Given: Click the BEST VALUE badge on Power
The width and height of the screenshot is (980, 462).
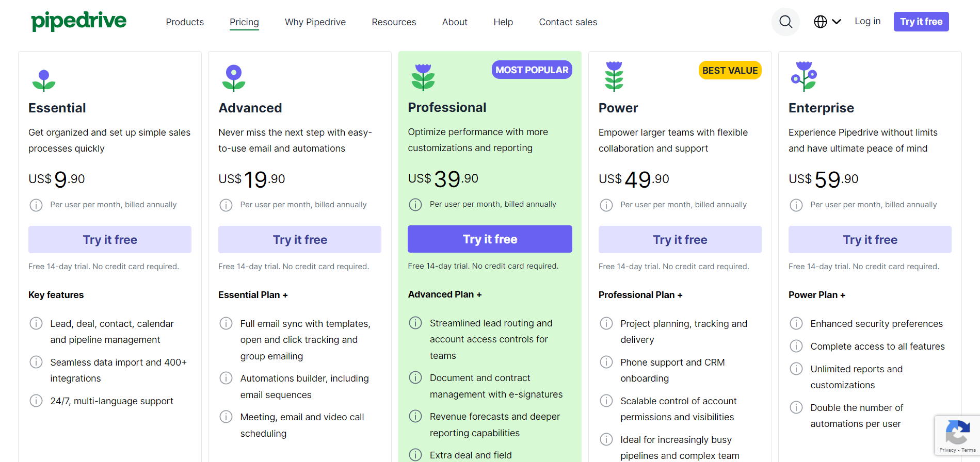Looking at the screenshot, I should coord(730,70).
